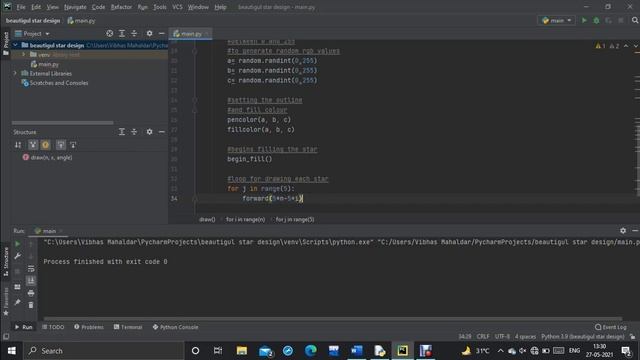
Task: Expand External Libraries in the project tree
Action: 15,73
